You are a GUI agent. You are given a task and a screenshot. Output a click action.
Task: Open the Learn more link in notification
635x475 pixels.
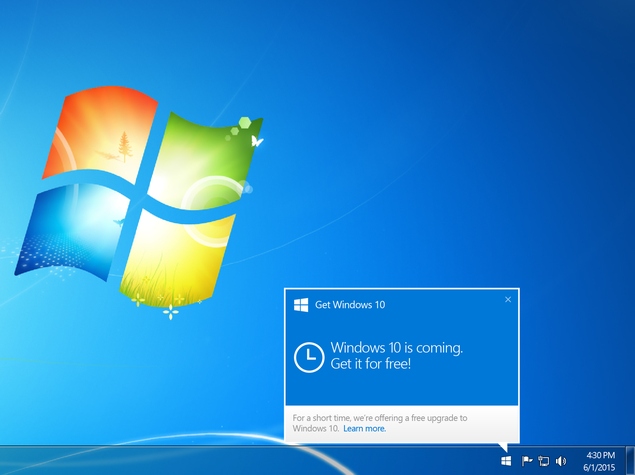click(x=364, y=428)
